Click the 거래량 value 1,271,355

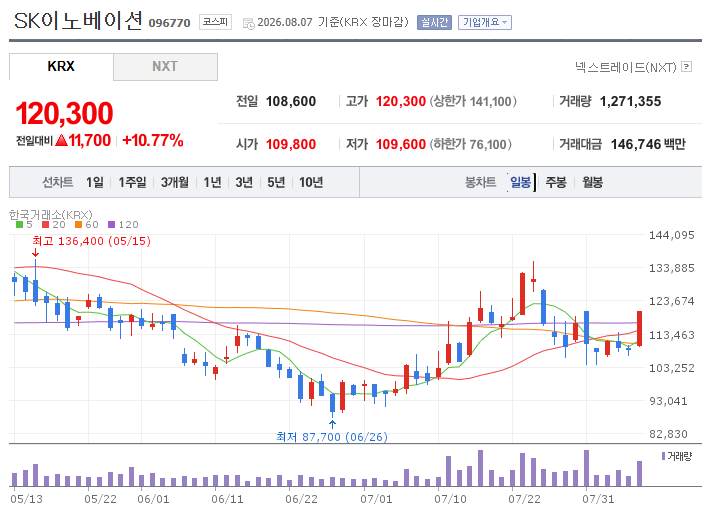pos(630,102)
